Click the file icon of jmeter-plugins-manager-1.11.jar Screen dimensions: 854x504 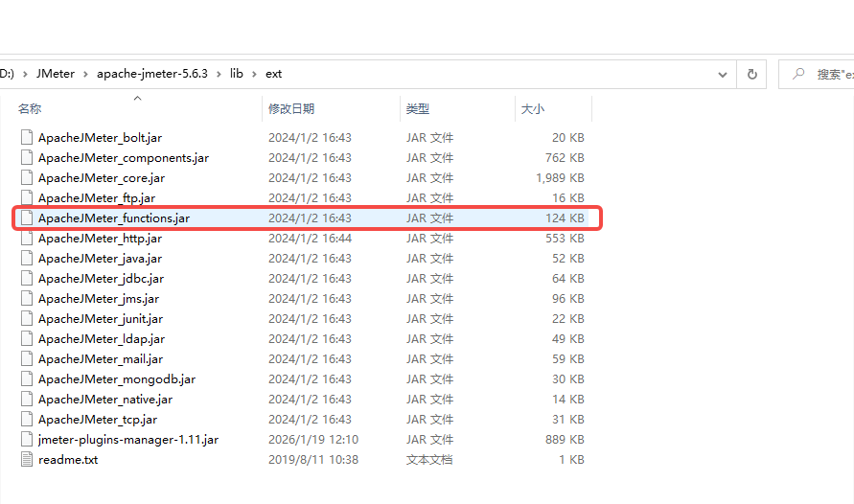(27, 439)
